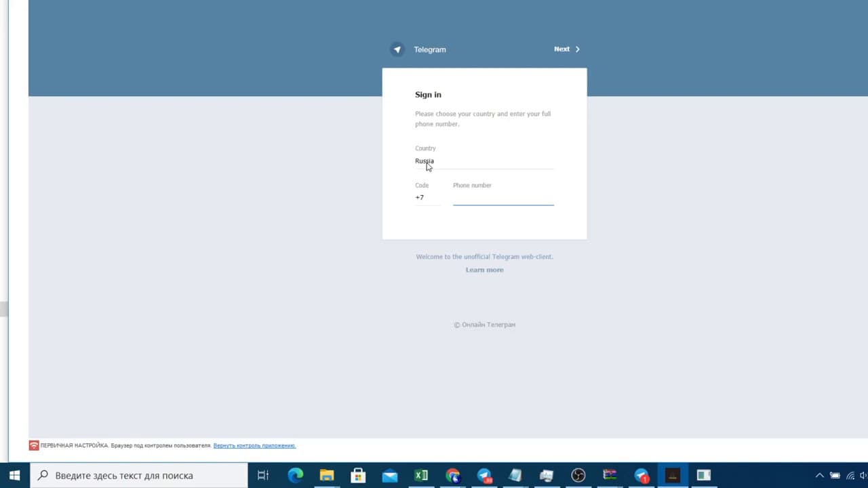The width and height of the screenshot is (868, 488).
Task: Open Excel from the taskbar
Action: [421, 475]
